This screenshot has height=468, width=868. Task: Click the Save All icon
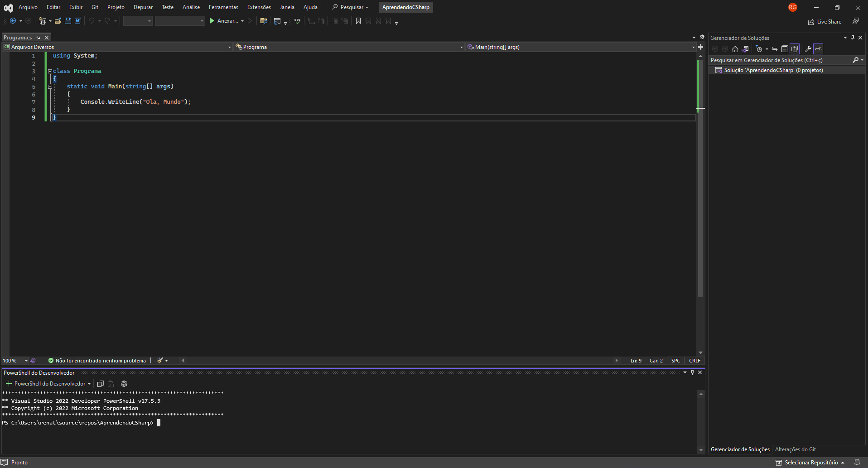pyautogui.click(x=78, y=21)
